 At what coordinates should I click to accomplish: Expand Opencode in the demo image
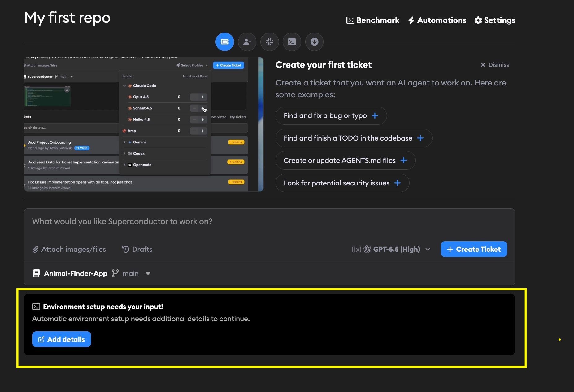coord(124,165)
